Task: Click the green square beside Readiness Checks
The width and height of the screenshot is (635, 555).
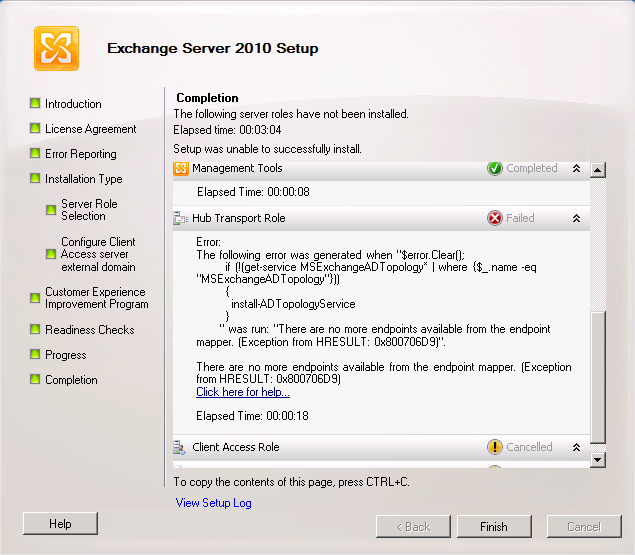Action: pyautogui.click(x=35, y=329)
